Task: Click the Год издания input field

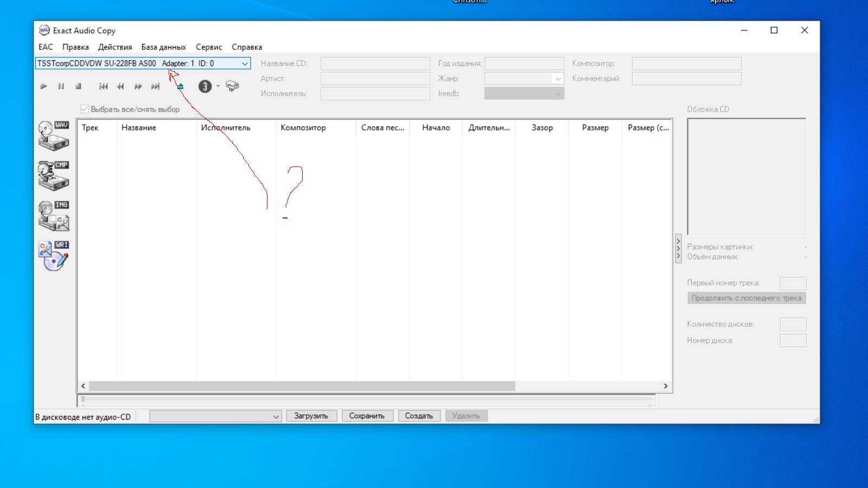Action: tap(524, 63)
